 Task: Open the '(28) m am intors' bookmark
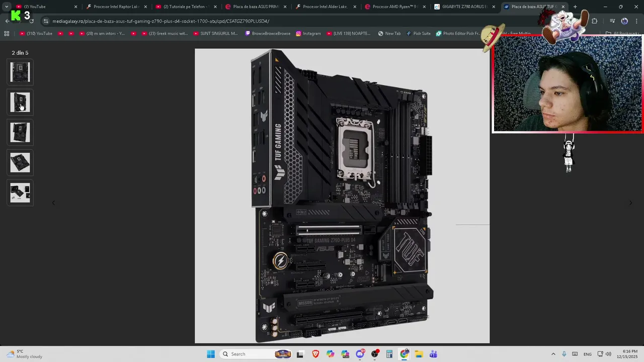point(102,34)
